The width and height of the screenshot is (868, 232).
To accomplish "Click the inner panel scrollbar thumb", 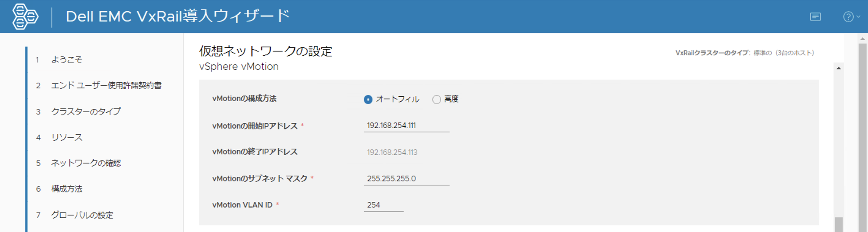I will tap(838, 224).
